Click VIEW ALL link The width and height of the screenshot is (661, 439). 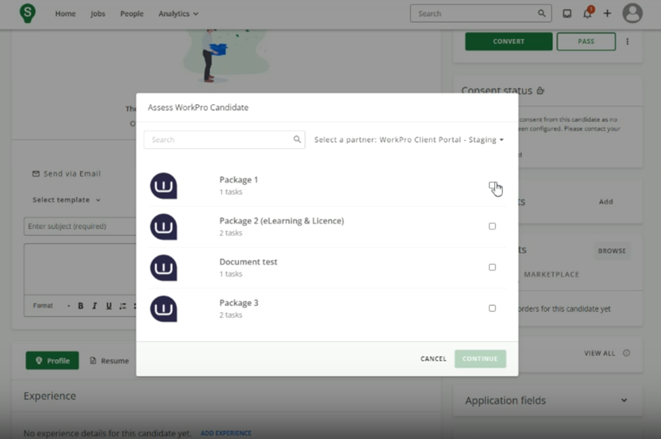(600, 353)
